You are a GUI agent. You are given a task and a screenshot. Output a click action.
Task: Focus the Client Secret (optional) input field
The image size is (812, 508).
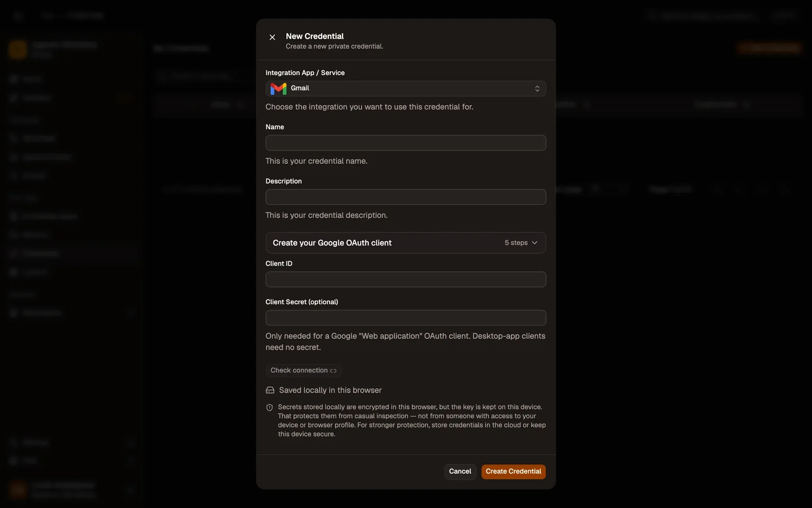(406, 317)
